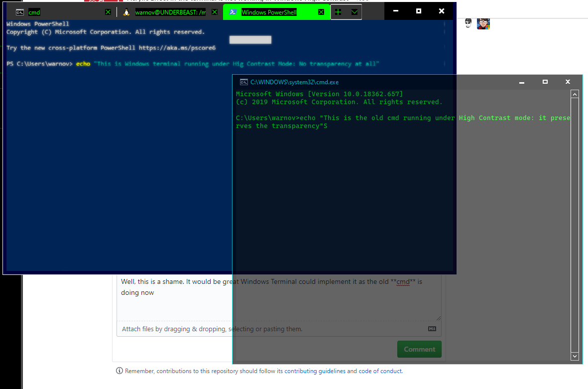Click the pscore6 URL in PowerShell
This screenshot has height=389, width=588.
[177, 48]
